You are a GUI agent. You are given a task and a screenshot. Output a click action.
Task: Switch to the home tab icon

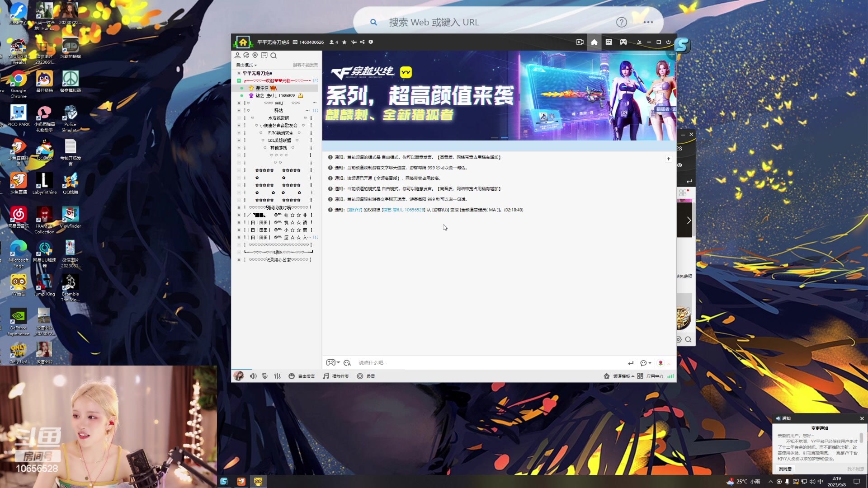tap(594, 42)
